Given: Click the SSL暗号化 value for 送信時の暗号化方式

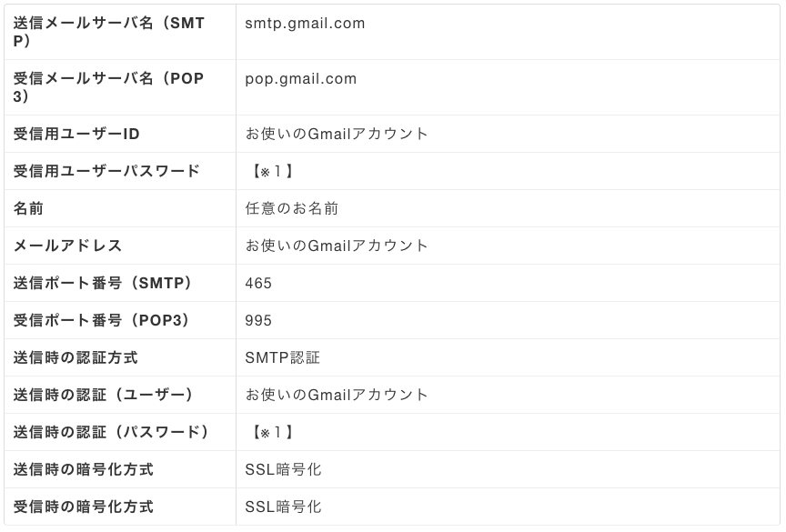Looking at the screenshot, I should point(283,470).
